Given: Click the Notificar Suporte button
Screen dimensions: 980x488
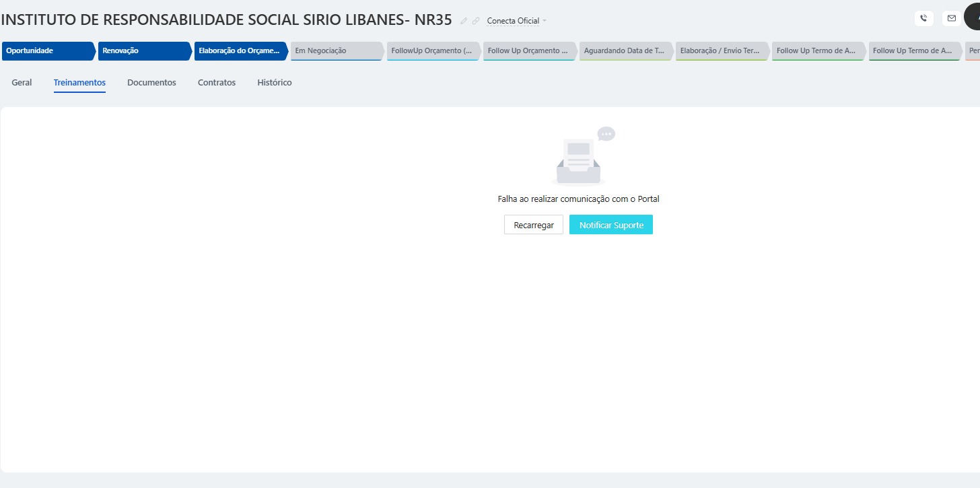Looking at the screenshot, I should coord(611,225).
